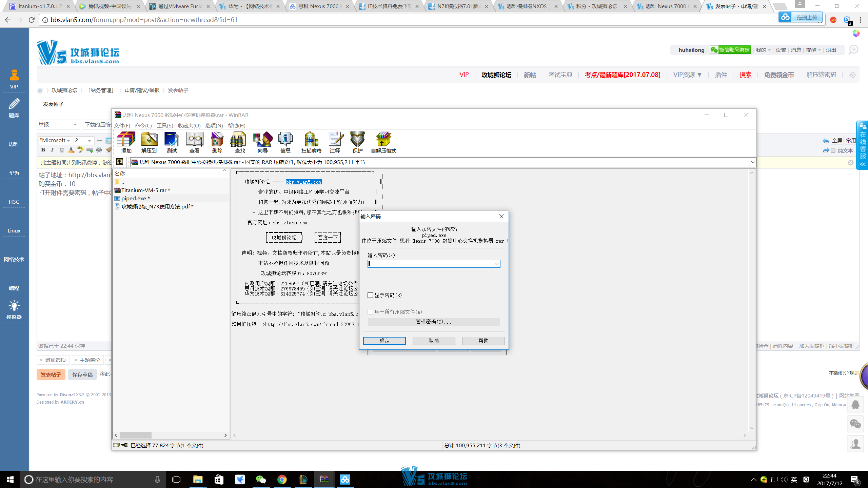The width and height of the screenshot is (868, 488).
Task: Open the Wizard (向导) toolbar icon
Action: pos(262,142)
